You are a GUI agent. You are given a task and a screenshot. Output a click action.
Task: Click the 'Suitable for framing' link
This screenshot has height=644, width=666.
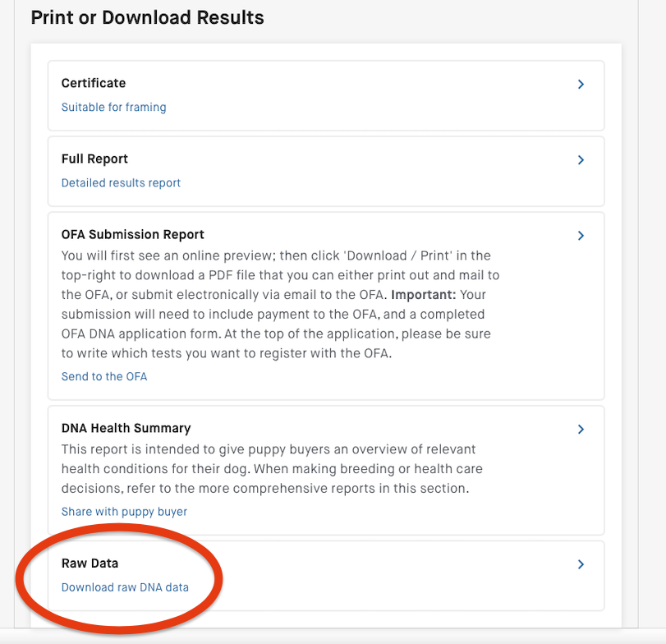pos(113,107)
